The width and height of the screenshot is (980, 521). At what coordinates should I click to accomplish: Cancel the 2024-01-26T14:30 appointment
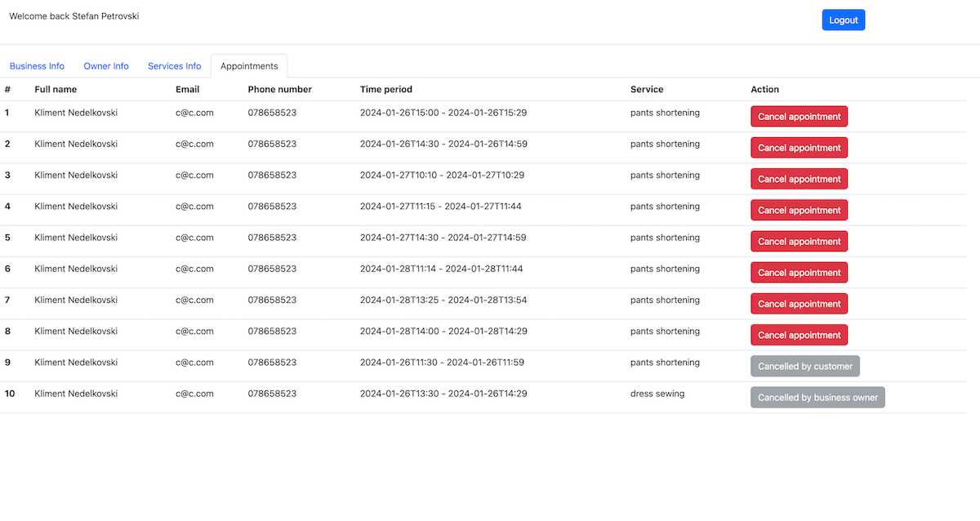(799, 148)
